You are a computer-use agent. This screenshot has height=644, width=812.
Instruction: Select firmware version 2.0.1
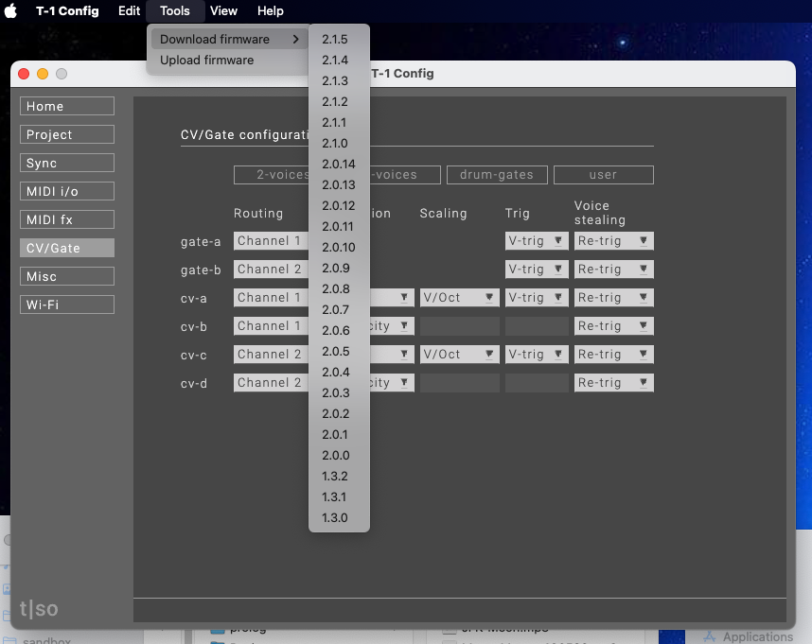coord(339,434)
